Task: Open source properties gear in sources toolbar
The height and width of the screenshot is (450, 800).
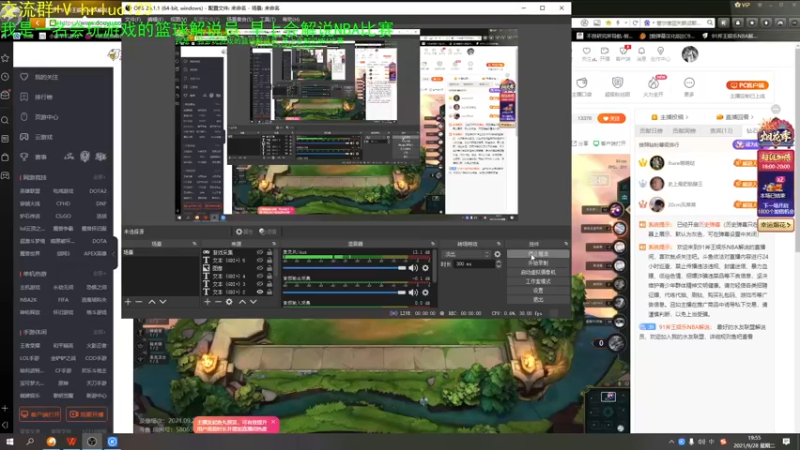Action: click(x=229, y=302)
